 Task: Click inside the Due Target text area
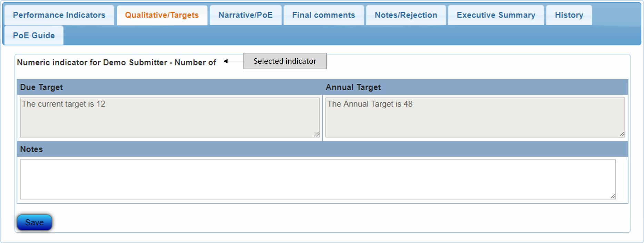point(169,117)
